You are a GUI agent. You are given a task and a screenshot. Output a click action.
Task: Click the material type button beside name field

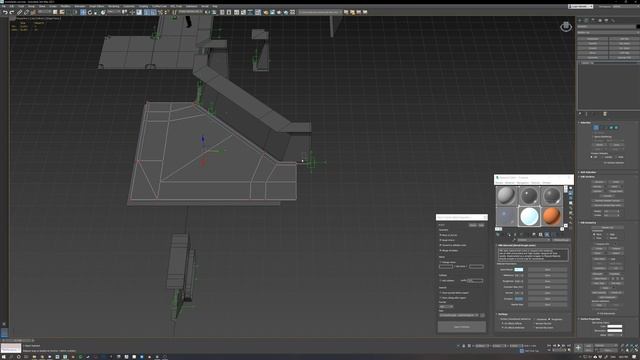tap(562, 240)
